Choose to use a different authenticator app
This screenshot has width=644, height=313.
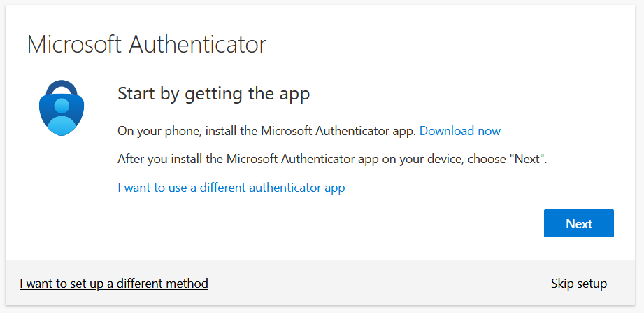coord(231,188)
